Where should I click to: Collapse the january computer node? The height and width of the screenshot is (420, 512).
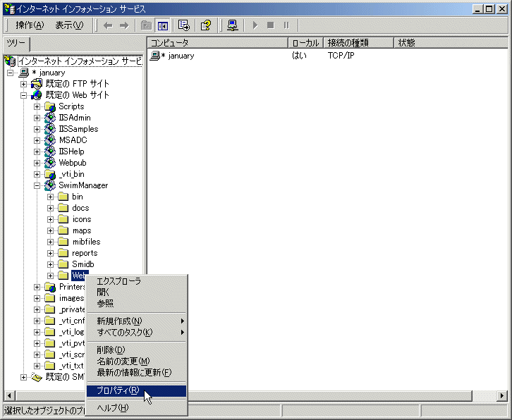tap(10, 73)
